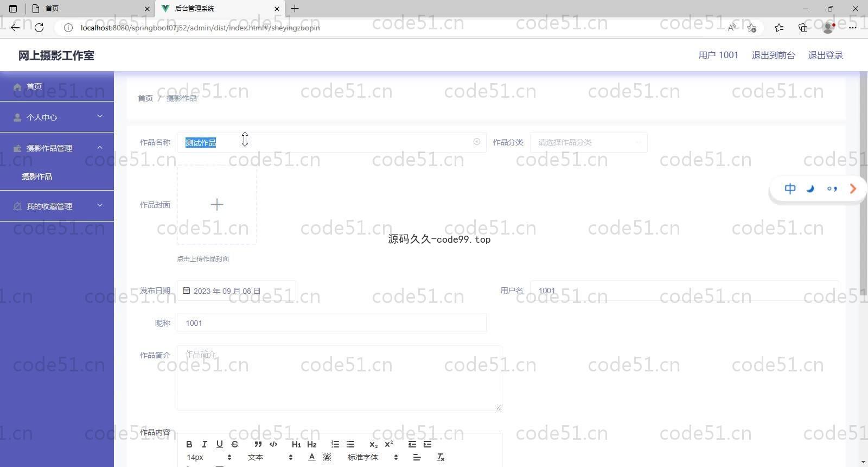868x467 pixels.
Task: Close the 首页 browser tab
Action: click(x=147, y=9)
